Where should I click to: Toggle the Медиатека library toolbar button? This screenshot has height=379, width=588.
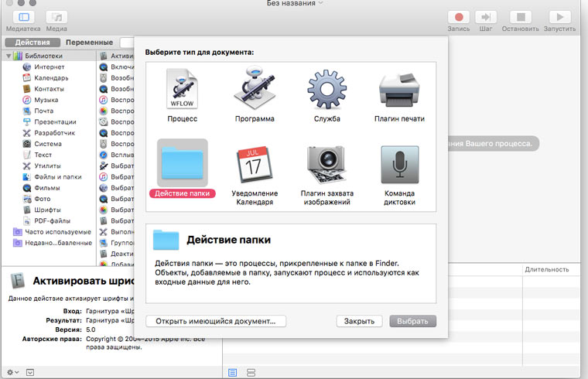(24, 17)
